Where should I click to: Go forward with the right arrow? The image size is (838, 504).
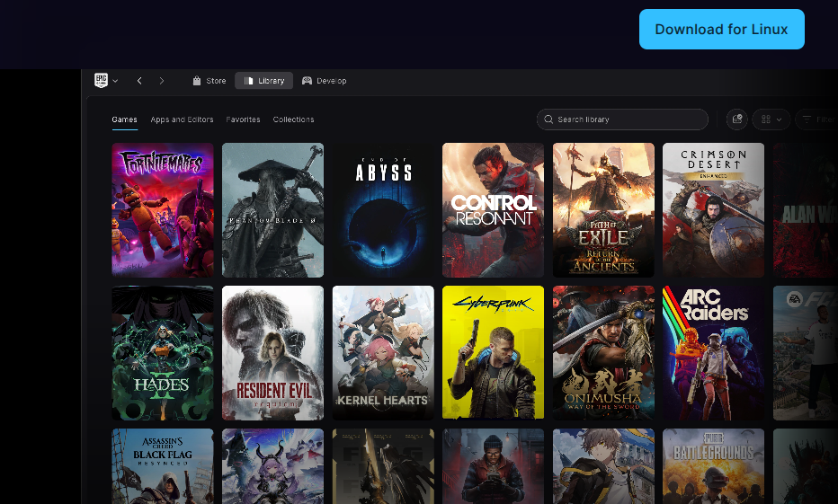point(162,81)
